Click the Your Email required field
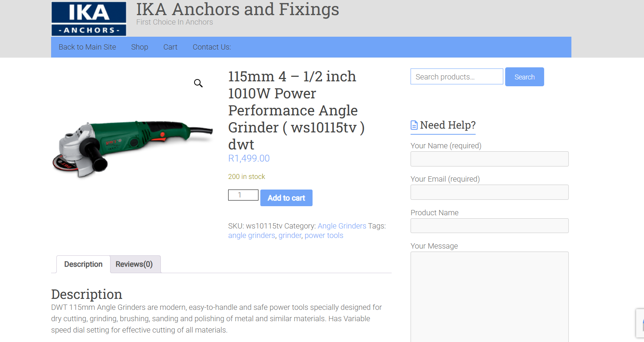This screenshot has height=342, width=644. (x=490, y=192)
